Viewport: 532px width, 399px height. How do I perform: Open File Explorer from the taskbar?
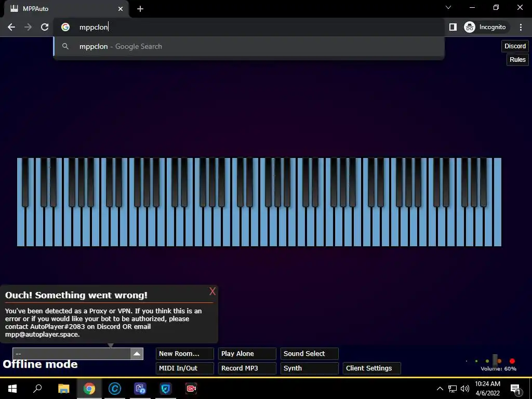tap(63, 389)
